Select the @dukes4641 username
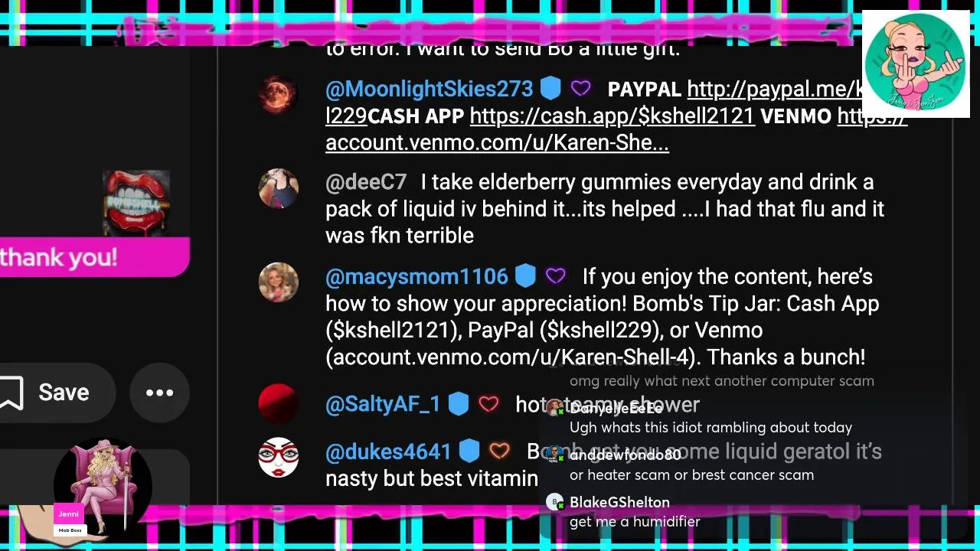Screen dimensions: 980x551 point(388,452)
